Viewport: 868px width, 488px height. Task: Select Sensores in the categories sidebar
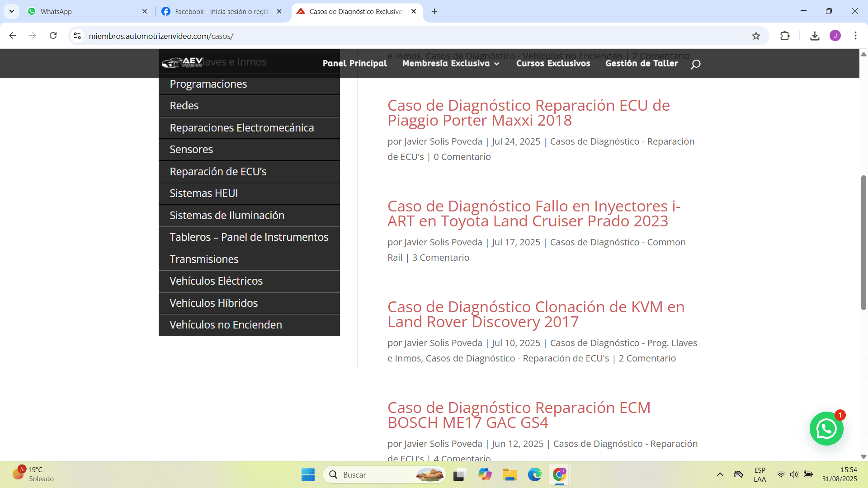(191, 149)
